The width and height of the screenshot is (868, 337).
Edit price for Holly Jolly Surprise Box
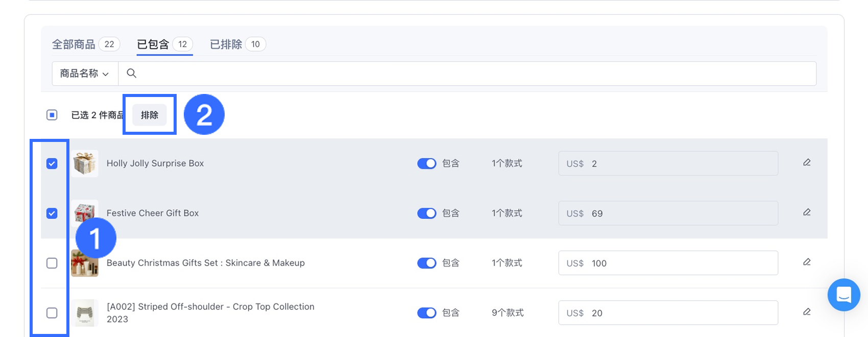click(x=806, y=163)
